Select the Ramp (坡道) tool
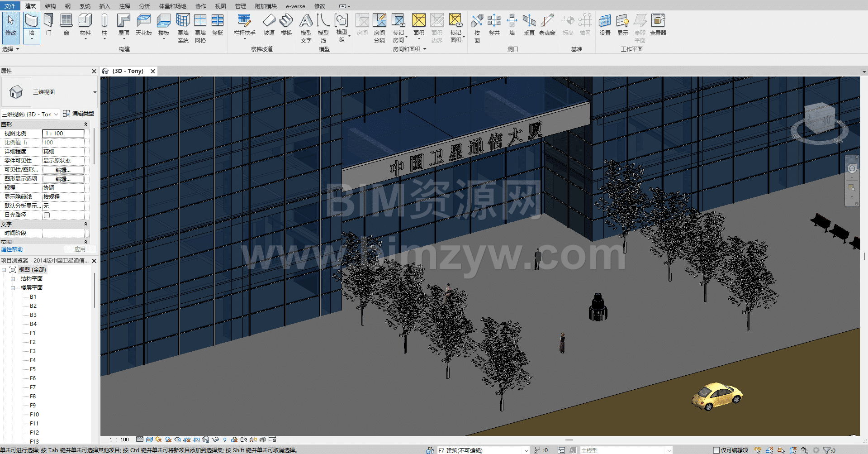The image size is (868, 454). click(x=269, y=25)
